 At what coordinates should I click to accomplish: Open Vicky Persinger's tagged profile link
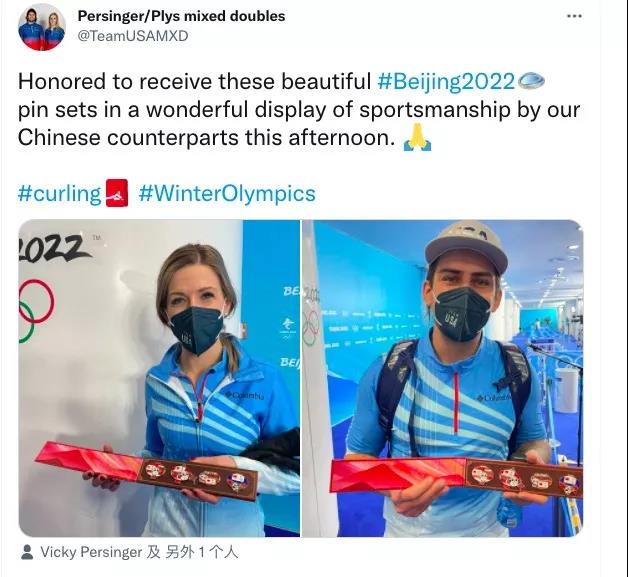pyautogui.click(x=91, y=552)
